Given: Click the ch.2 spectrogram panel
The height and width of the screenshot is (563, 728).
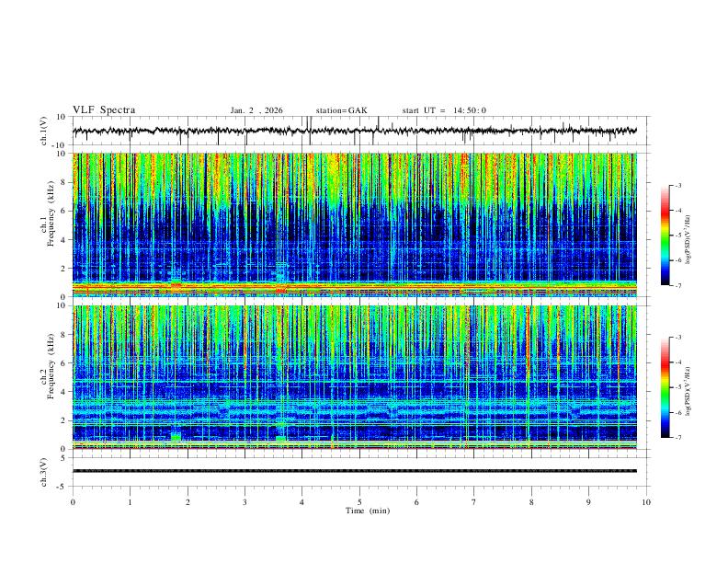Looking at the screenshot, I should coord(355,377).
